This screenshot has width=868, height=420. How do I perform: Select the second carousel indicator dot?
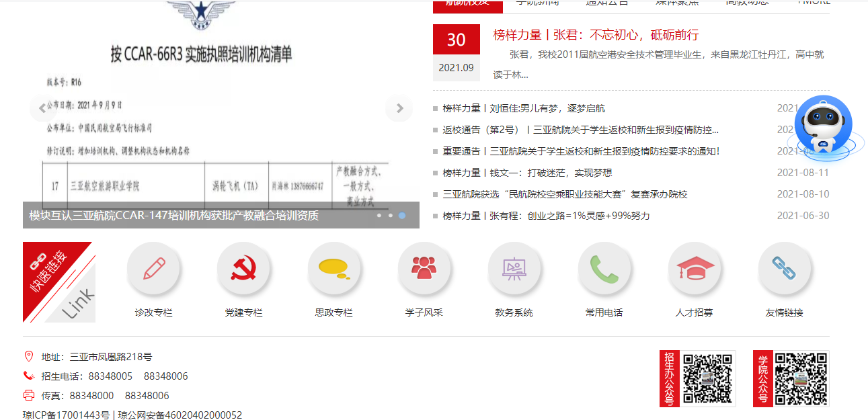point(390,216)
